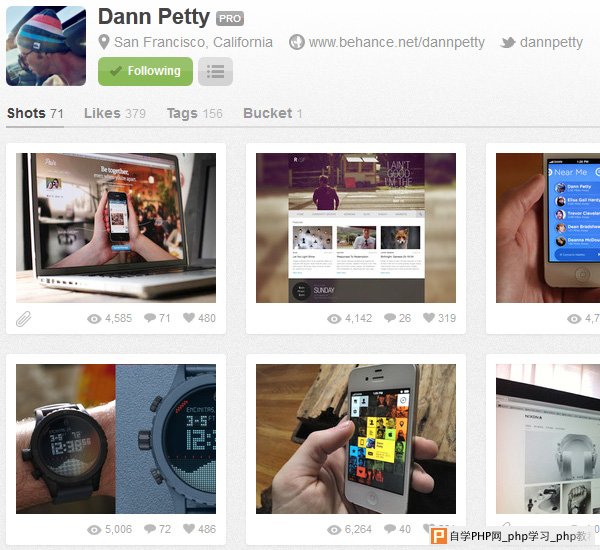The height and width of the screenshot is (550, 600).
Task: Select the Bucket 1 tab
Action: click(x=272, y=113)
